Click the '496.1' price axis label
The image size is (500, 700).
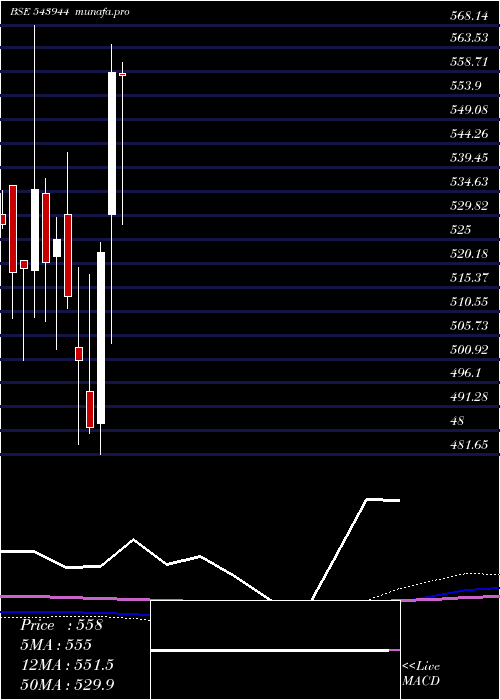click(x=466, y=373)
